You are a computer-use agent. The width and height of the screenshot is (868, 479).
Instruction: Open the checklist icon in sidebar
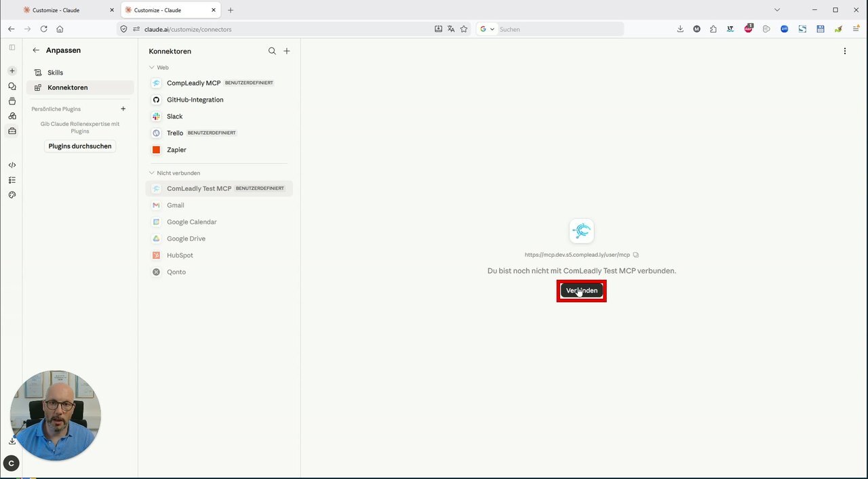(x=12, y=180)
